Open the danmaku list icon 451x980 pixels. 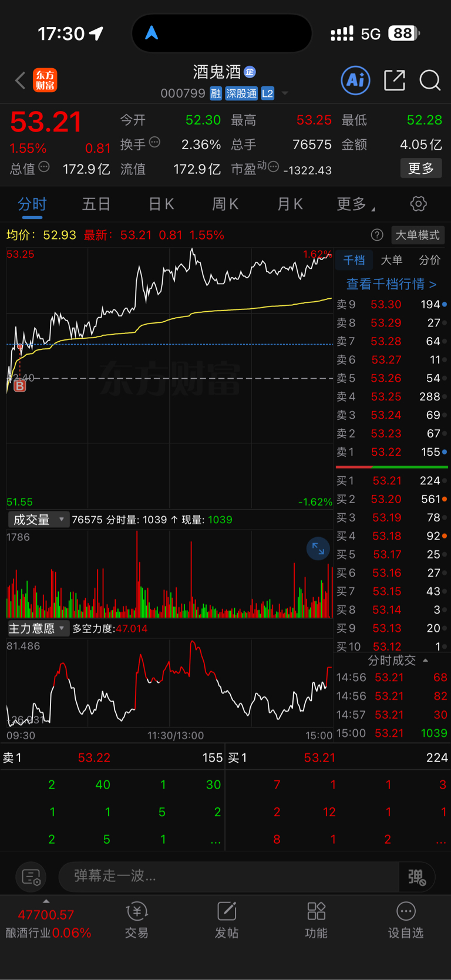[31, 877]
